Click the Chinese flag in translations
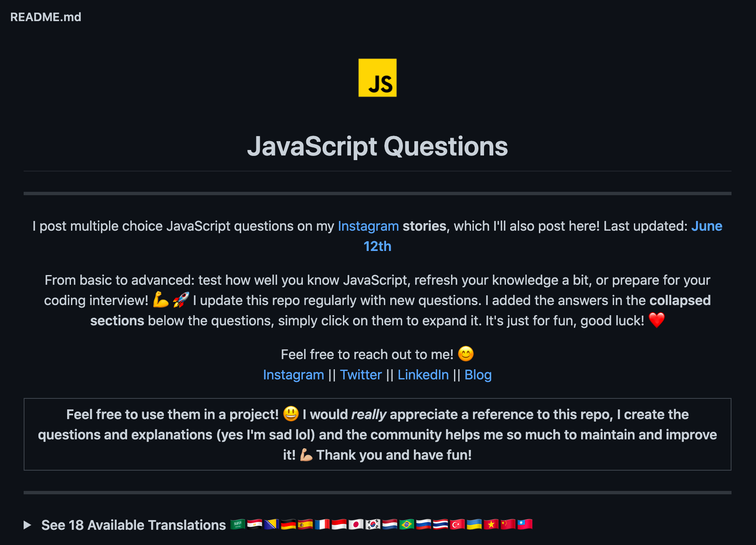Image resolution: width=756 pixels, height=545 pixels. pyautogui.click(x=508, y=525)
